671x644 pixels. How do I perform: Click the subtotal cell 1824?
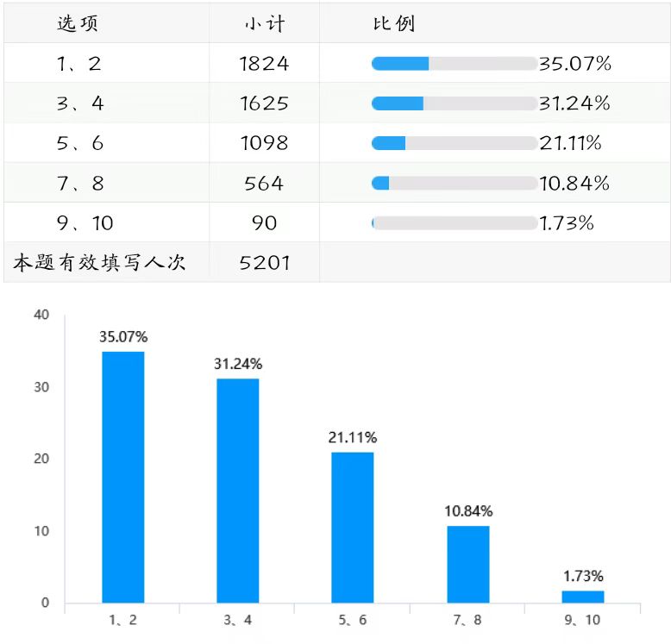click(264, 64)
